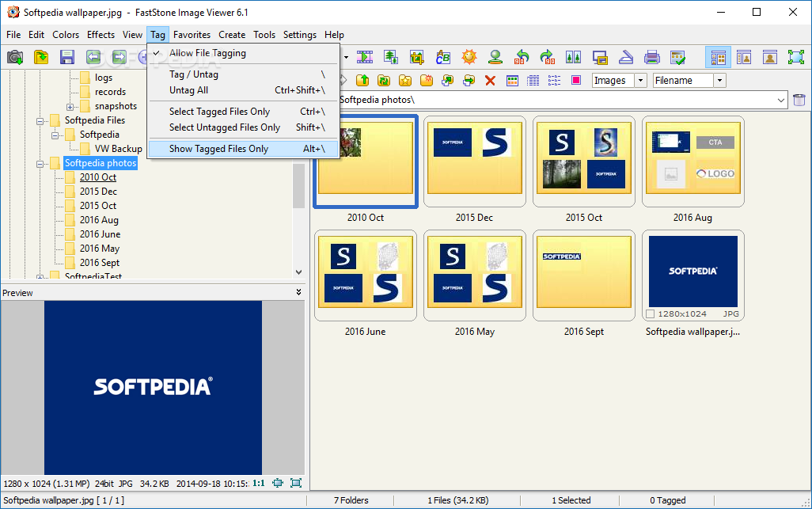Select the 2016 Aug folder in tree
Viewport: 812px width, 509px height.
point(99,220)
